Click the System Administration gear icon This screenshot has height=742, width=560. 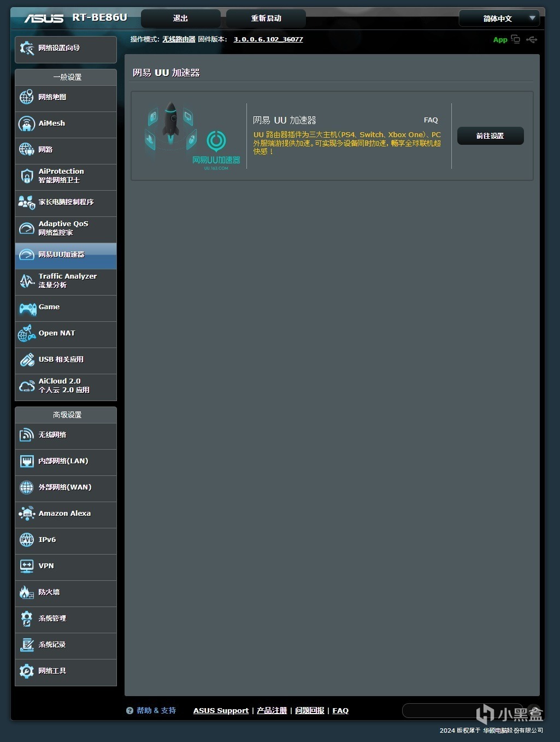(27, 619)
